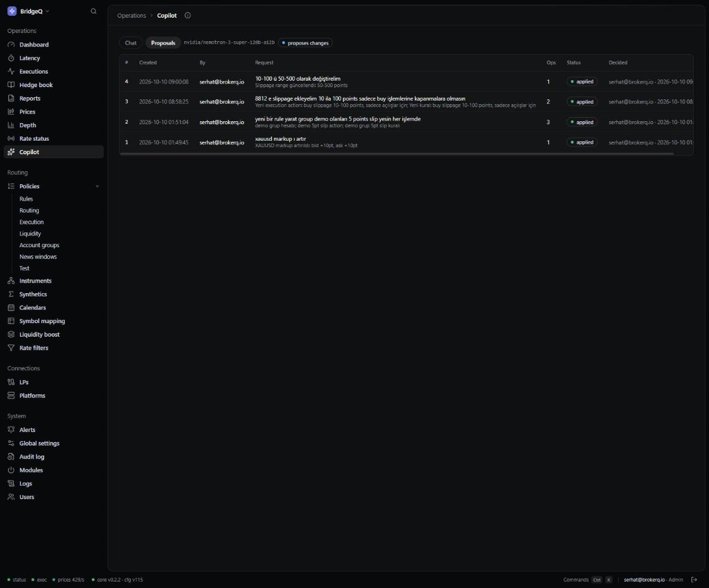Click the Reports document icon
This screenshot has height=588, width=709.
[11, 98]
